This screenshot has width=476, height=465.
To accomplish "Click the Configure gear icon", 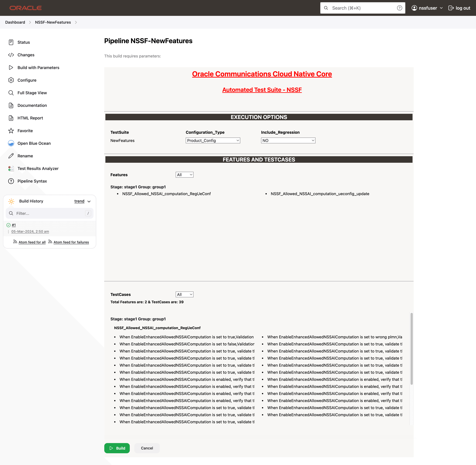I will click(11, 80).
